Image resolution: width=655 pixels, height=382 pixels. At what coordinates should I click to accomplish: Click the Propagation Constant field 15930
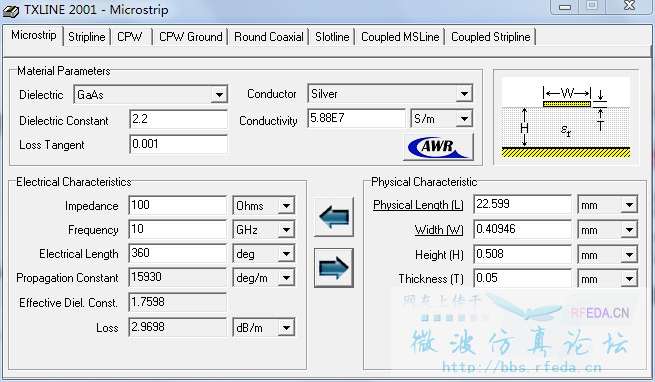pyautogui.click(x=178, y=277)
